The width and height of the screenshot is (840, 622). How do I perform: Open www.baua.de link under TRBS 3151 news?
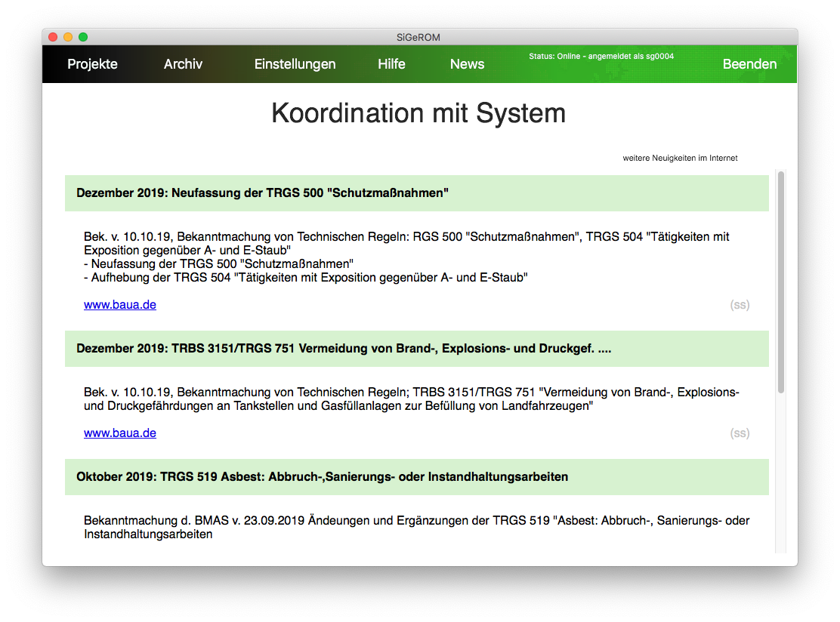coord(120,433)
